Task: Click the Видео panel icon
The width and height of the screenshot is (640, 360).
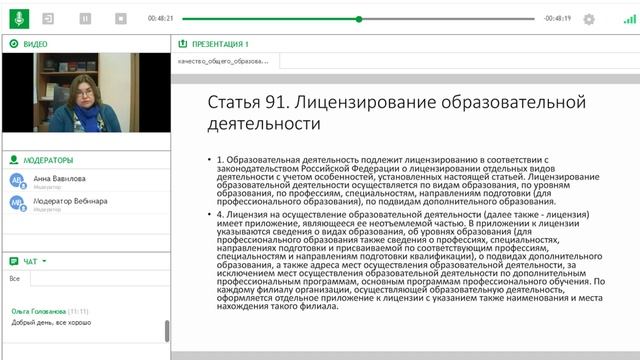Action: click(x=14, y=44)
